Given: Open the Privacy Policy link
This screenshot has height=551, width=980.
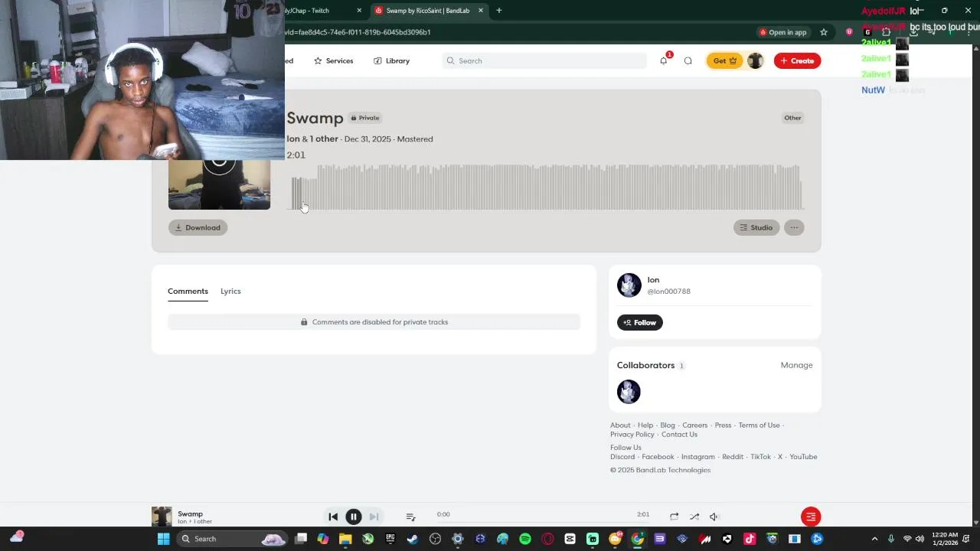Looking at the screenshot, I should coord(632,435).
